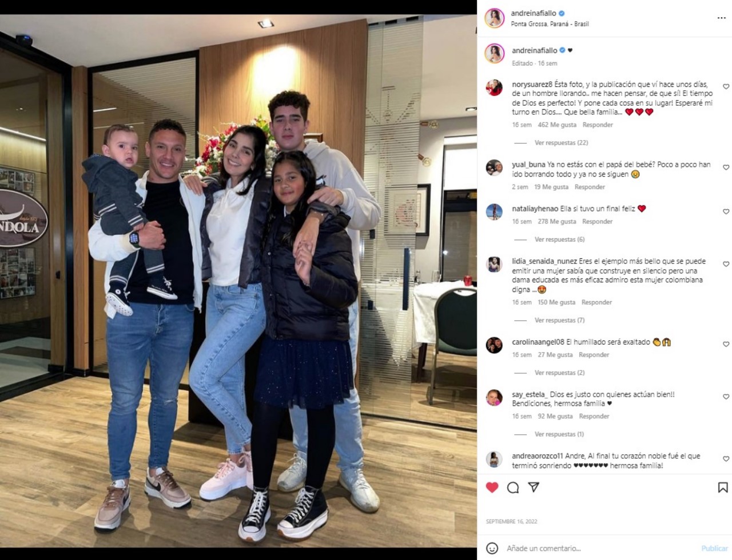Open the Ponta Grossa, Paraná location link

click(550, 24)
